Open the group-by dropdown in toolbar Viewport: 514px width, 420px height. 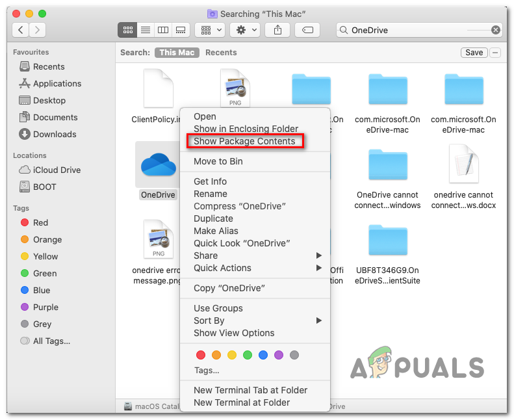(210, 30)
